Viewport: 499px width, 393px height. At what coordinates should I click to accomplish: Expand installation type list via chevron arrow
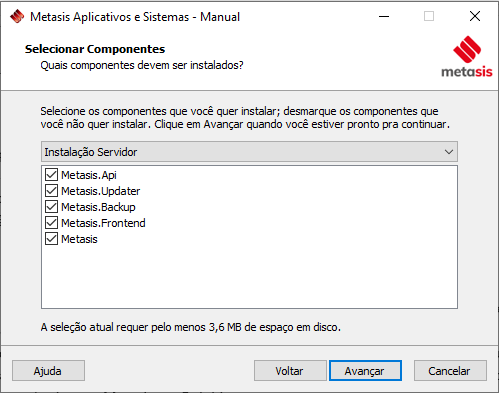pos(449,152)
